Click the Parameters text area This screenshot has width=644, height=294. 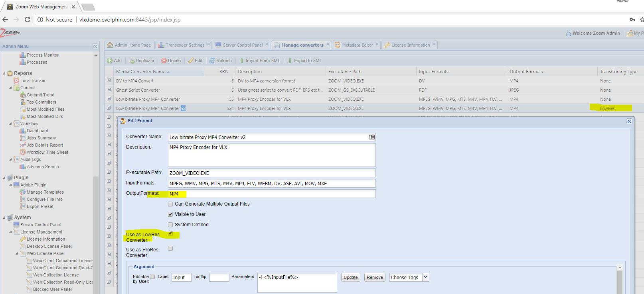pyautogui.click(x=297, y=283)
